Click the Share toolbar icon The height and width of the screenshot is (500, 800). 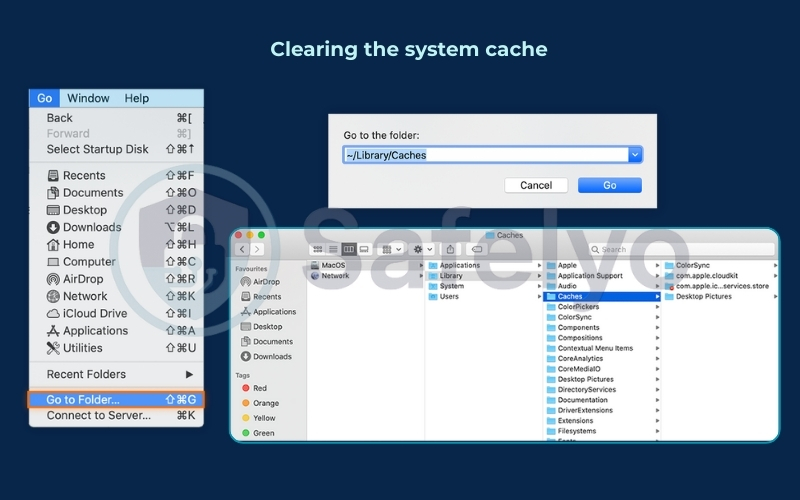[450, 249]
